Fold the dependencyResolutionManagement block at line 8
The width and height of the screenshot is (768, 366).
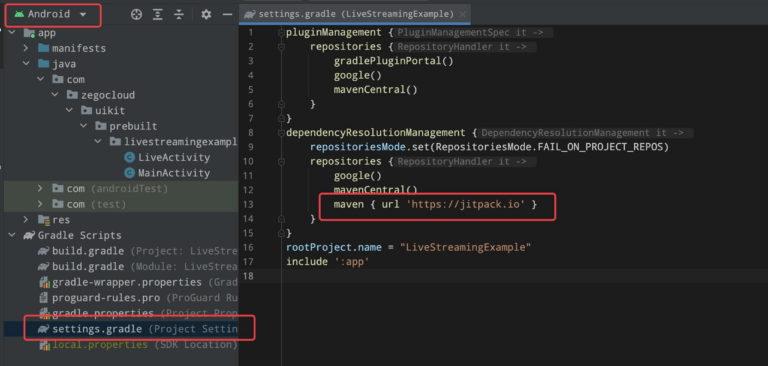pos(281,133)
